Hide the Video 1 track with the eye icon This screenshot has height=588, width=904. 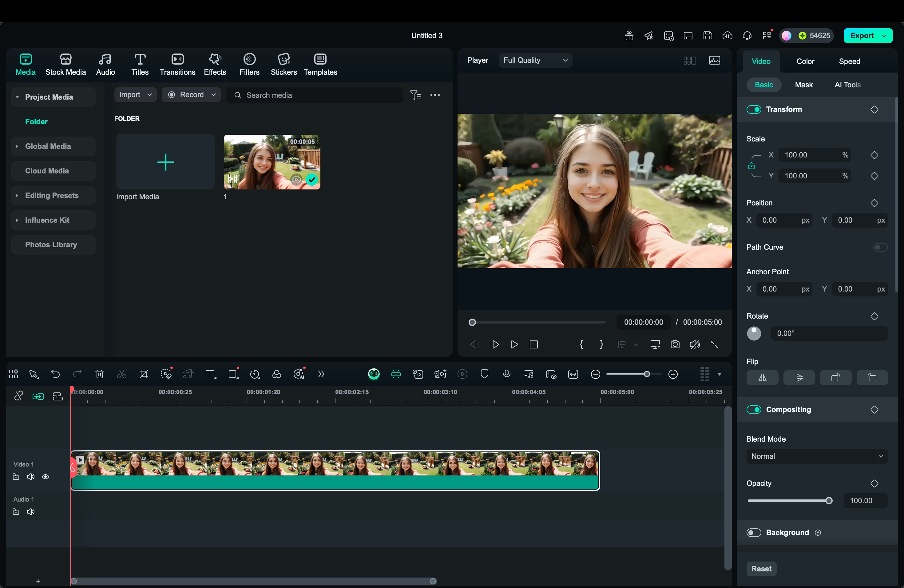coord(46,477)
